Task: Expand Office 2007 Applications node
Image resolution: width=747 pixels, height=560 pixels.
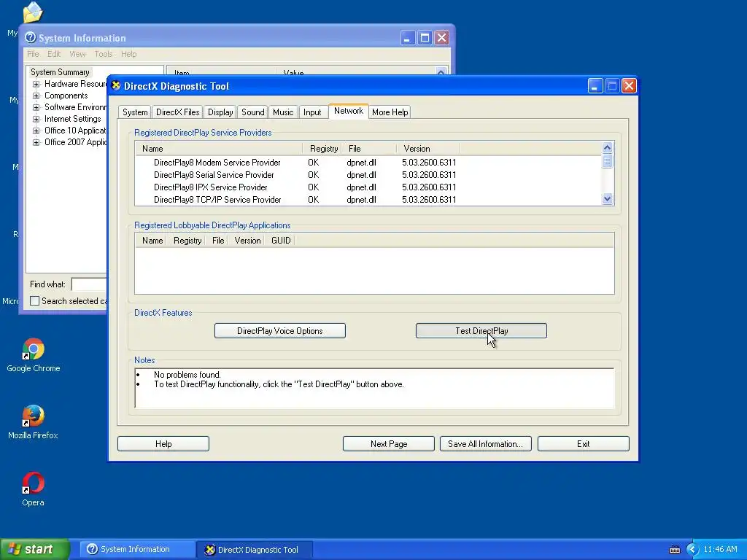Action: tap(36, 142)
